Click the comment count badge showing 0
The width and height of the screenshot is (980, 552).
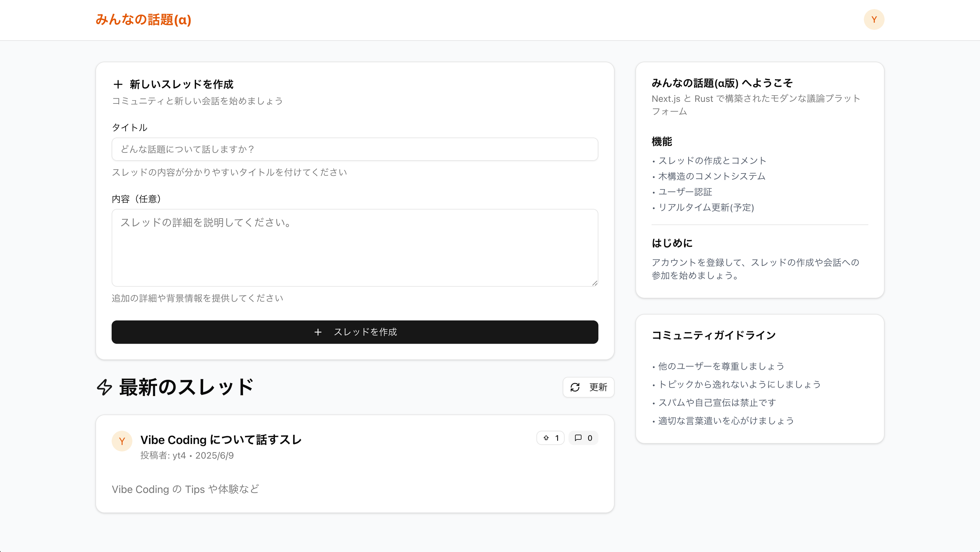583,438
